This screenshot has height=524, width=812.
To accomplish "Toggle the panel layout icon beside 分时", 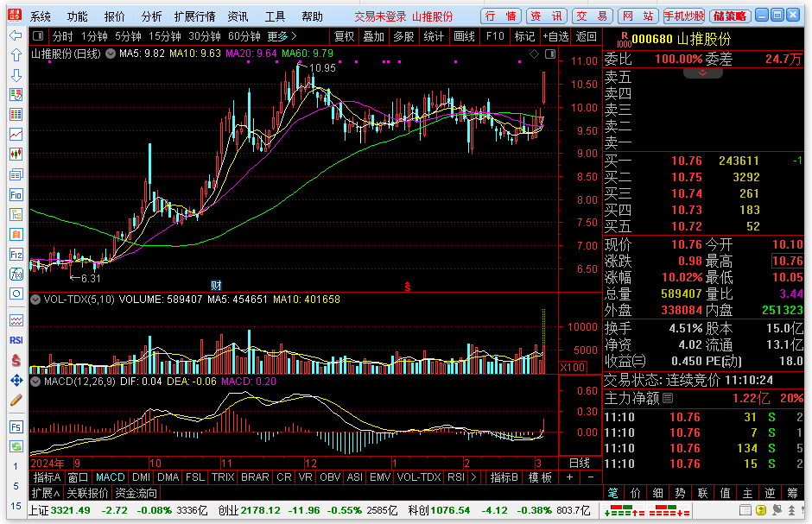I will (x=38, y=36).
